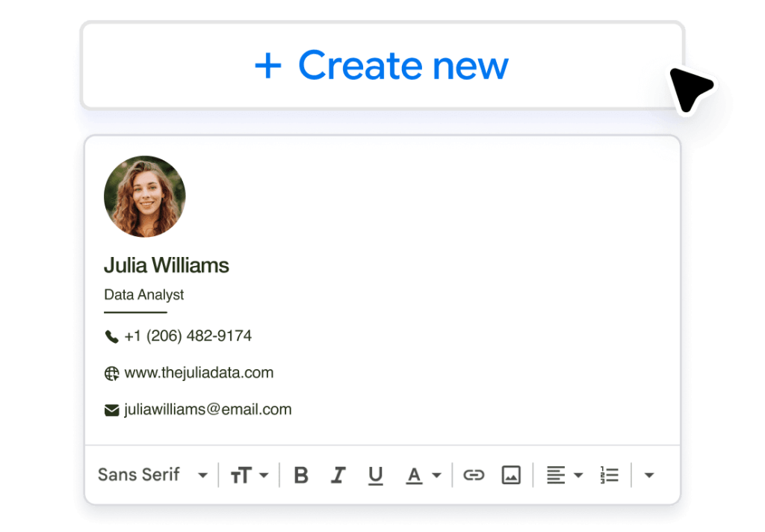765x532 pixels.
Task: Open the more formatting options arrow
Action: click(x=648, y=474)
